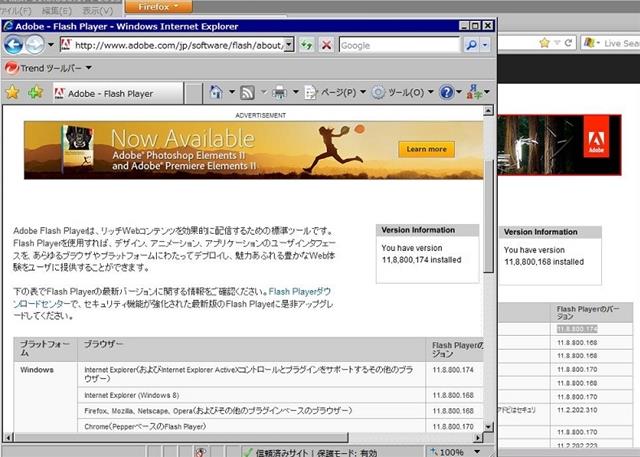Click the Google search box
Image resolution: width=640 pixels, height=457 pixels.
(399, 45)
